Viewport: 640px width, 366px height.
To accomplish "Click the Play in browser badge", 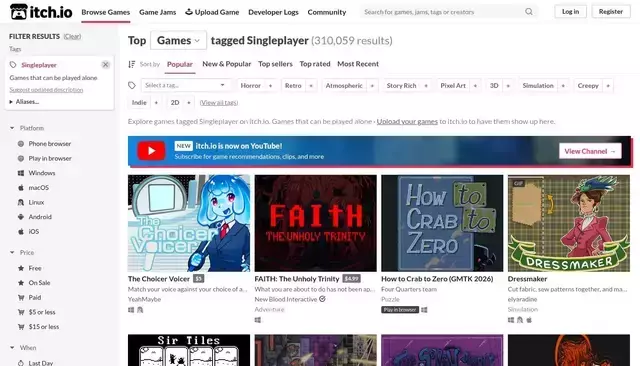I will pyautogui.click(x=400, y=310).
